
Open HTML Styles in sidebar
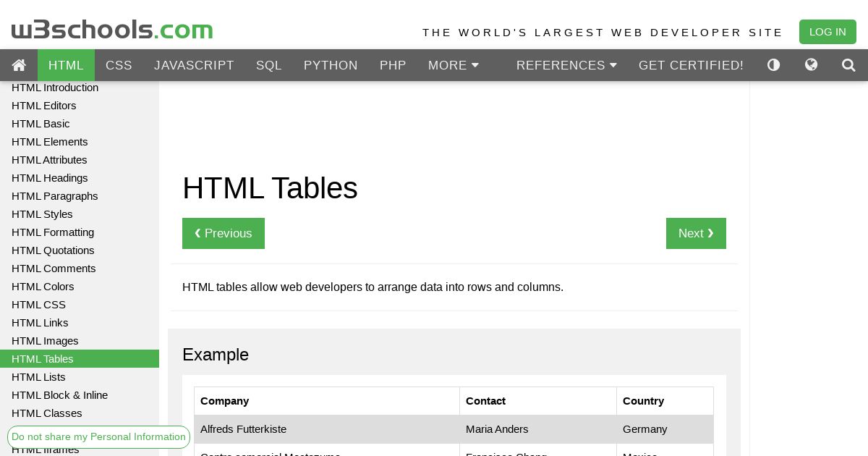(x=80, y=214)
